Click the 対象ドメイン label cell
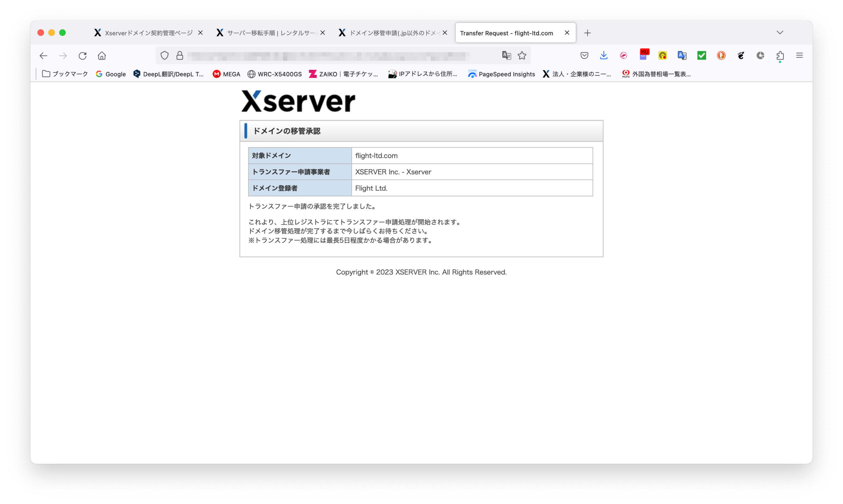Screen dimensions: 843x504 pos(300,156)
